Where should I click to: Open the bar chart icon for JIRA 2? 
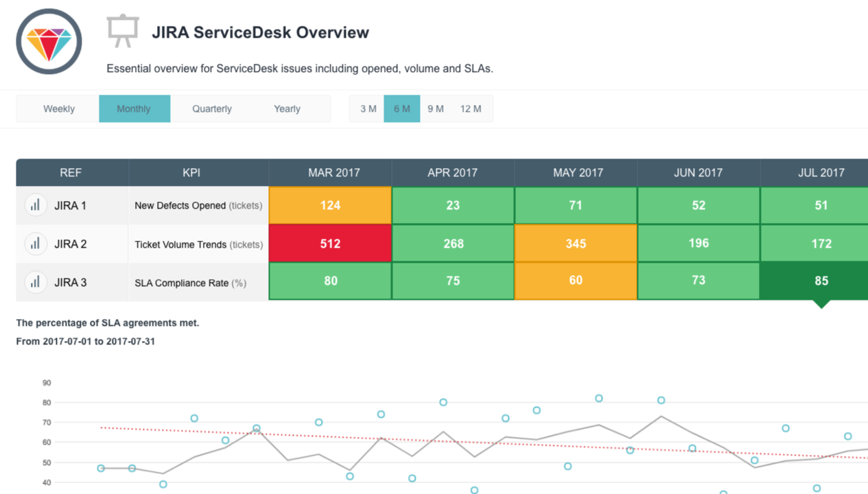coord(35,243)
